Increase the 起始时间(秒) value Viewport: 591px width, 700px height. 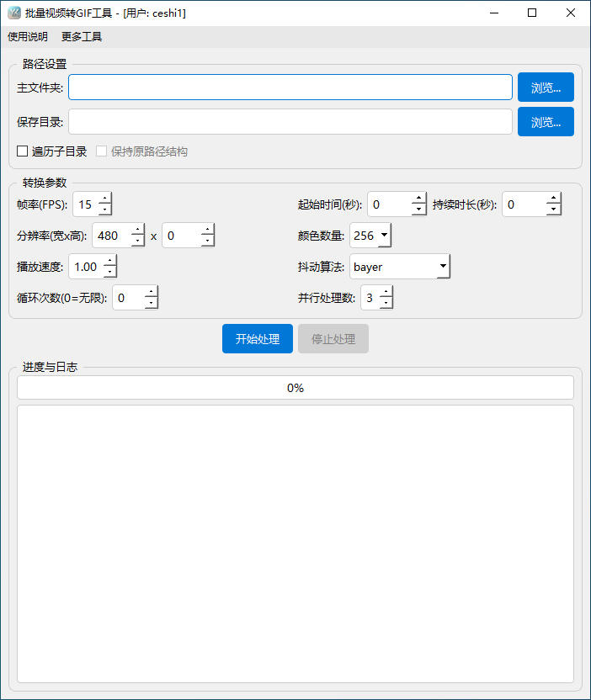point(418,199)
